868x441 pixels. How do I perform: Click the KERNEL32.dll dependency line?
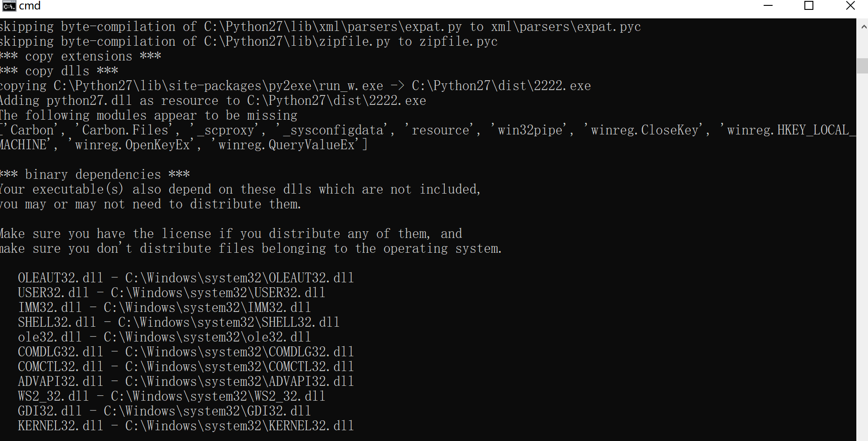click(185, 426)
